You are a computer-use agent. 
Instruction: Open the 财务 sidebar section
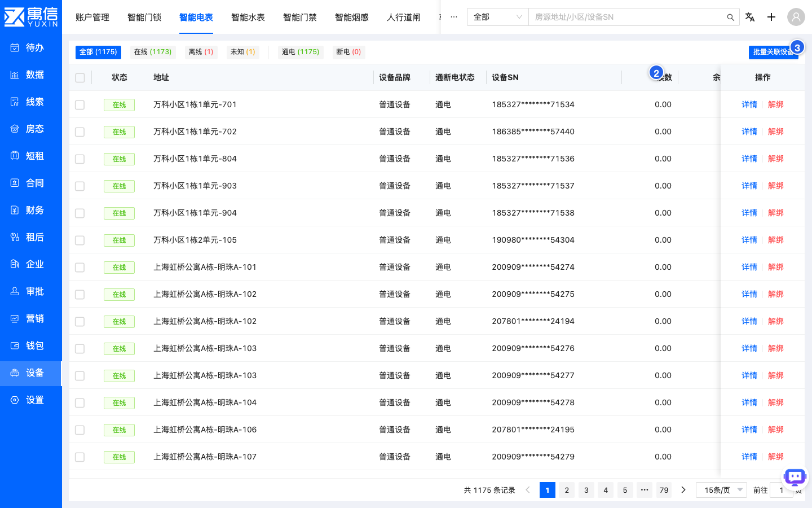click(x=30, y=210)
